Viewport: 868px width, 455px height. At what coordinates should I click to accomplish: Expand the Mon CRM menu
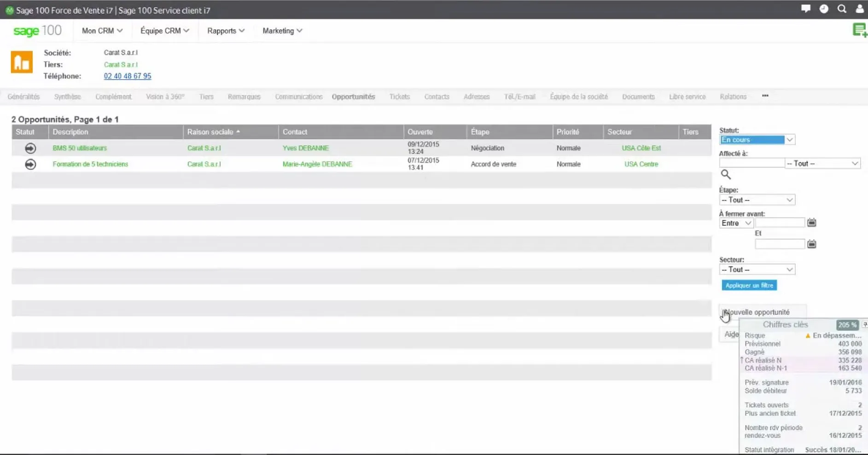(102, 31)
